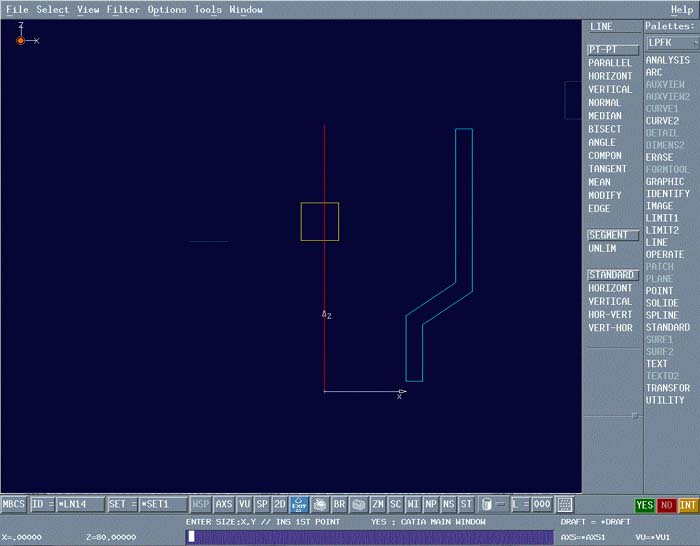Click the orange INT button

[688, 505]
